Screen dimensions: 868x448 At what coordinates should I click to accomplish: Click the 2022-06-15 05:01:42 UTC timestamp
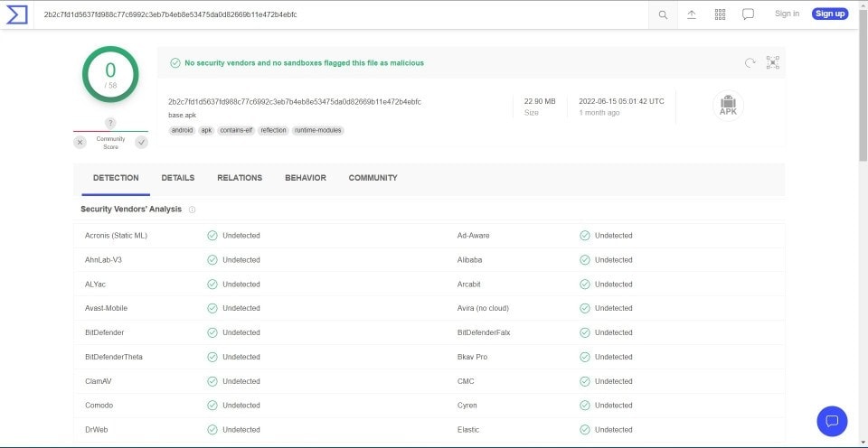pos(622,102)
